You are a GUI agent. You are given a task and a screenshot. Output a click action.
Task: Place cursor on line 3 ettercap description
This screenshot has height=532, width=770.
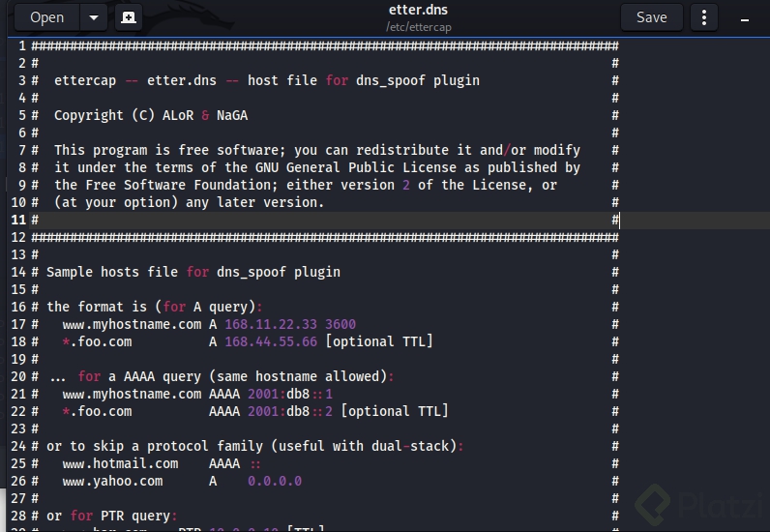click(x=267, y=80)
